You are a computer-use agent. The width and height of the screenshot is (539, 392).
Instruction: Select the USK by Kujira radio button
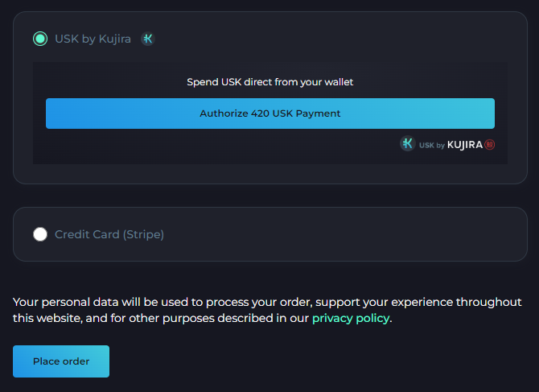coord(40,39)
